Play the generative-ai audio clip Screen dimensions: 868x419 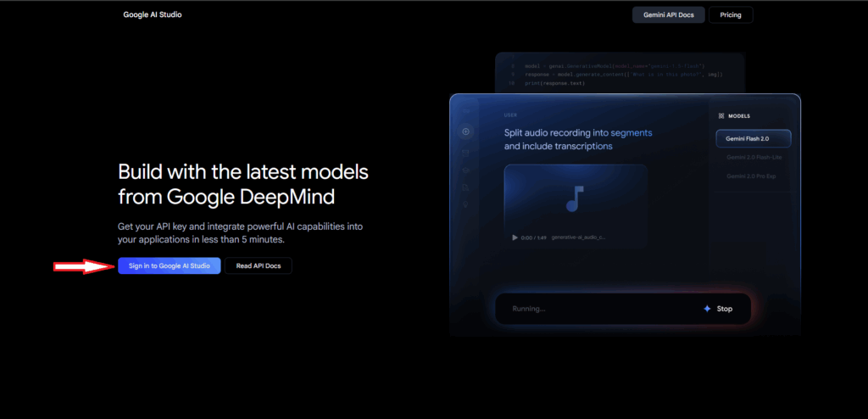pos(515,237)
